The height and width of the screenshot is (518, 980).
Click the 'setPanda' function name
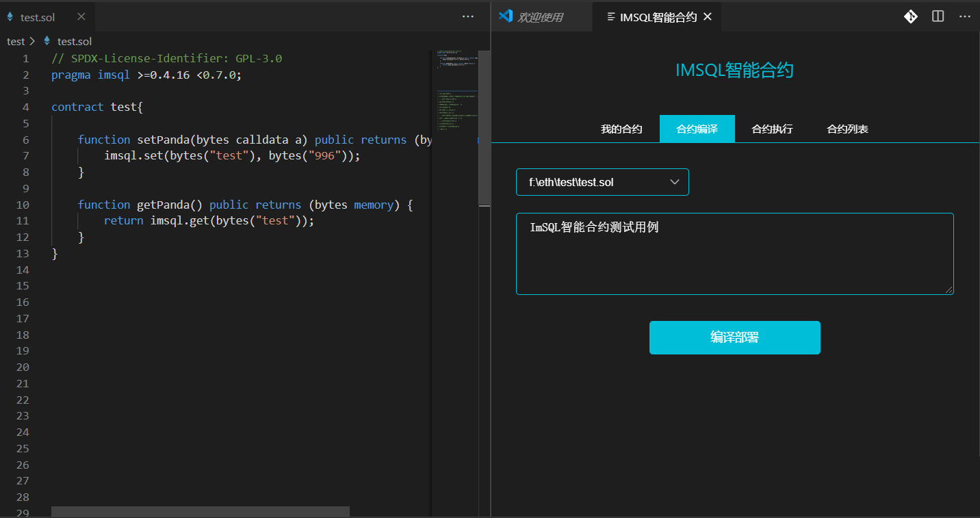point(164,140)
